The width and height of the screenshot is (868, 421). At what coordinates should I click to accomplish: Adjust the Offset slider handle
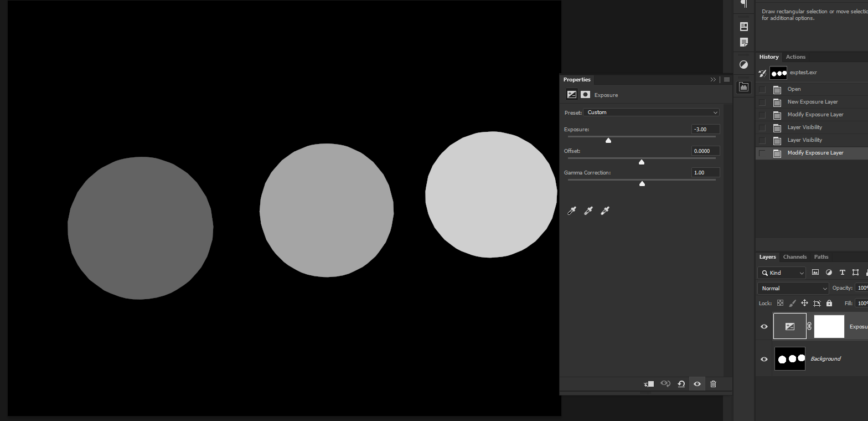point(642,162)
